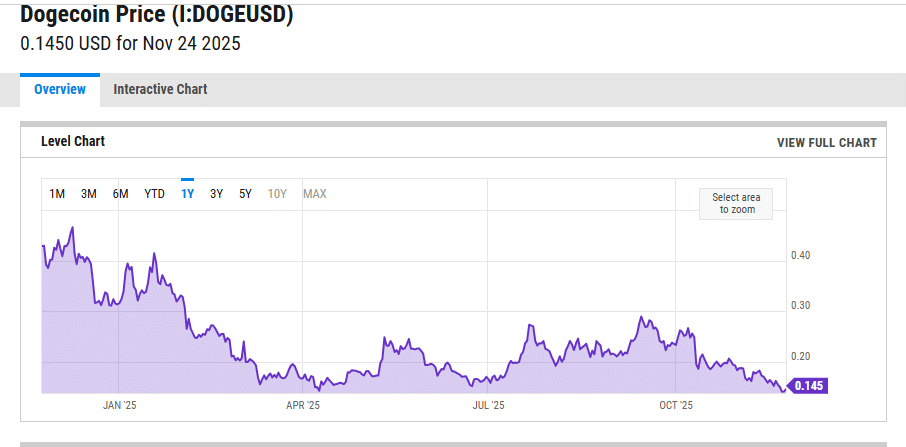Click the OCT '25 axis label

675,405
